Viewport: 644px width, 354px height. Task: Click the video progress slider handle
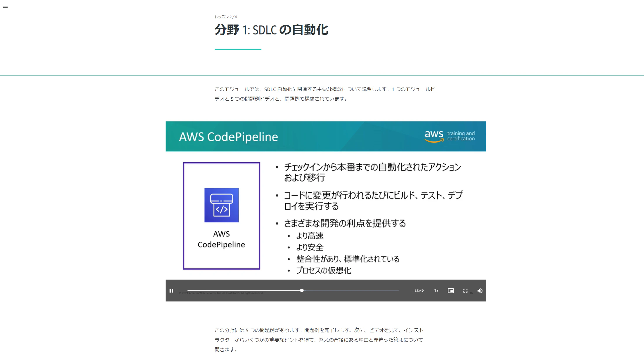pyautogui.click(x=302, y=290)
